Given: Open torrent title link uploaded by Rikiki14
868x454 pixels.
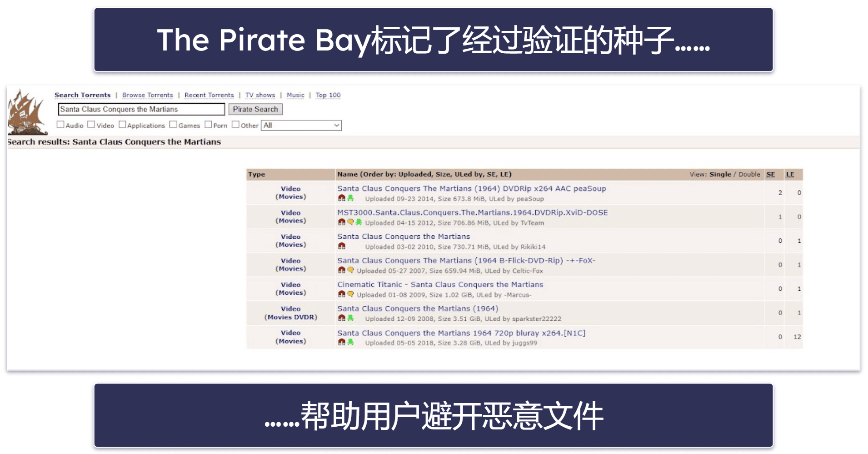Looking at the screenshot, I should 404,237.
